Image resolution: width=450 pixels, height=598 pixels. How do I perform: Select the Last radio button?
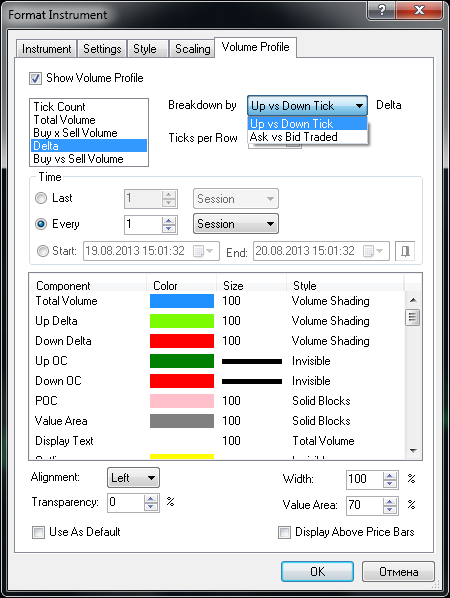41,198
